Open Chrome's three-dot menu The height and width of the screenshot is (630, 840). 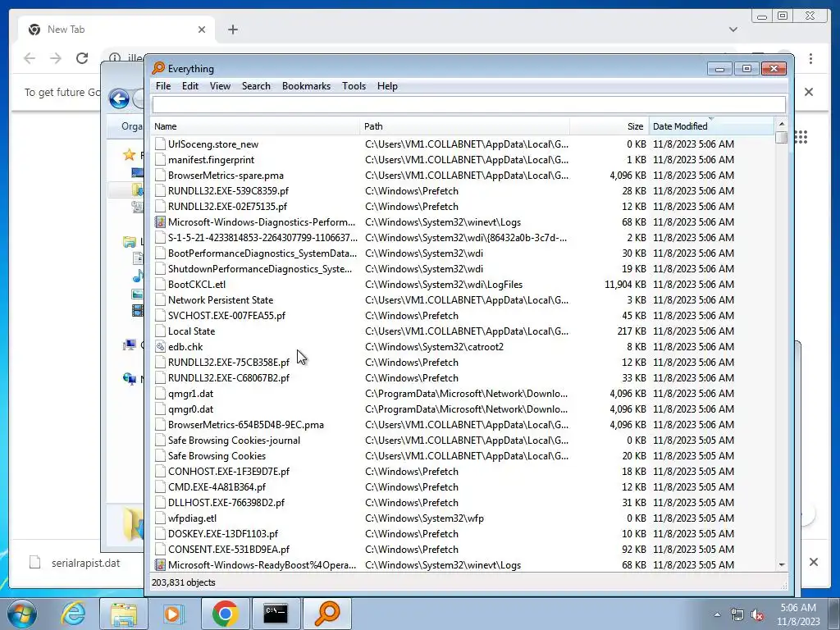click(x=810, y=58)
